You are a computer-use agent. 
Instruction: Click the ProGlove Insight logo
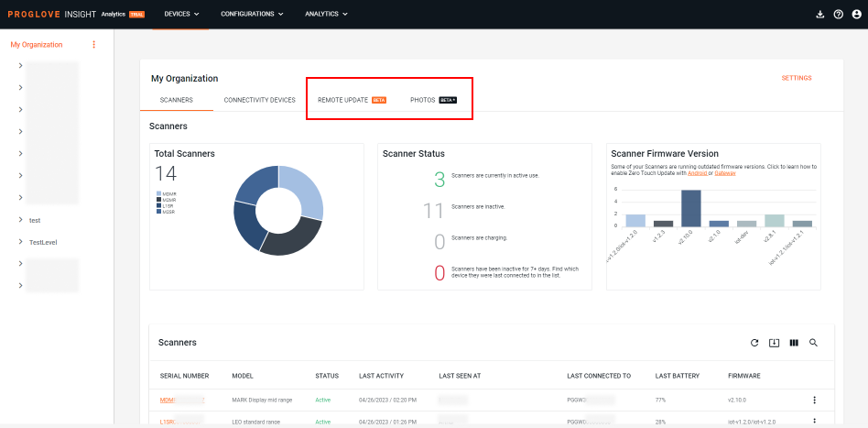point(52,14)
